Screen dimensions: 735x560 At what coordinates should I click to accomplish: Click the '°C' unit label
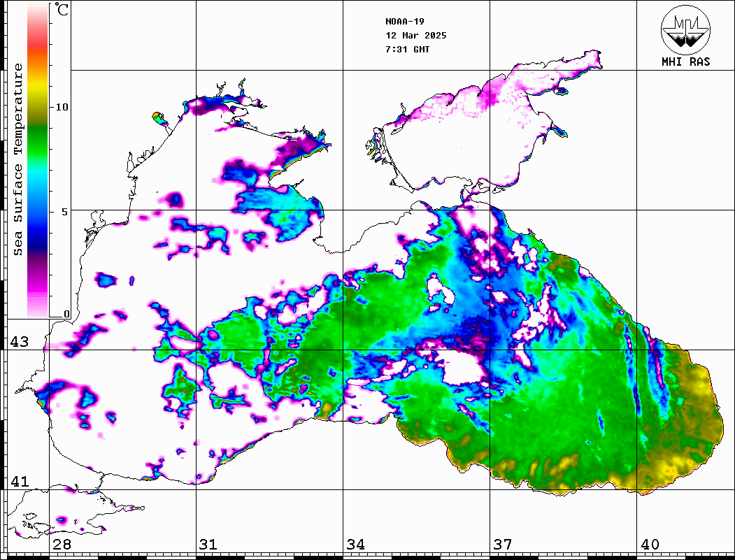[x=62, y=9]
